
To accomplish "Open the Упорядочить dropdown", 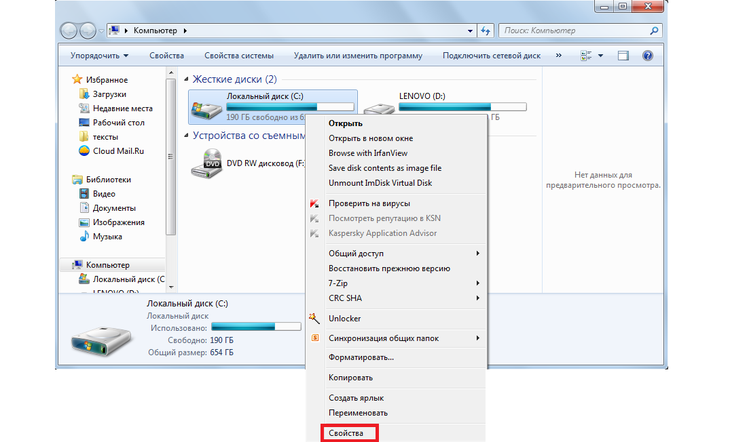I will coord(99,56).
